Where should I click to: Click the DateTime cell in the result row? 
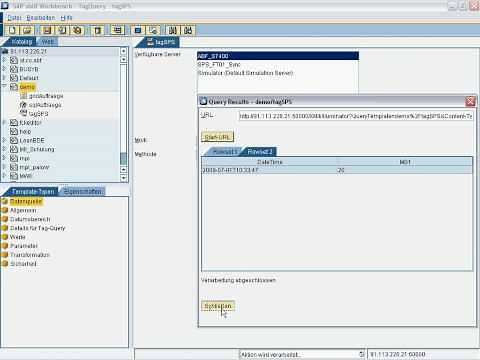pyautogui.click(x=270, y=170)
